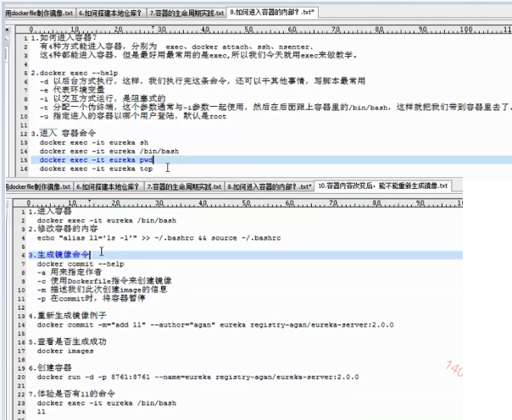The width and height of the screenshot is (512, 420).
Task: Open 'dockerfile制作镜像.txt' tab in upper editor
Action: [40, 13]
